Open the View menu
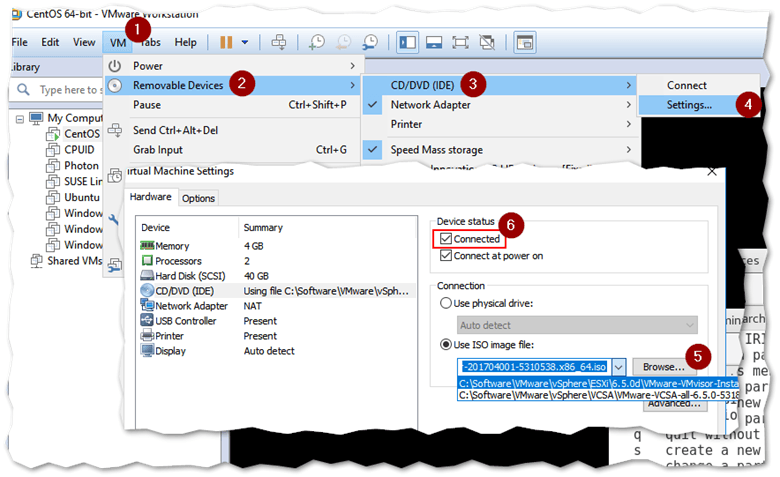The height and width of the screenshot is (477, 780). point(84,42)
